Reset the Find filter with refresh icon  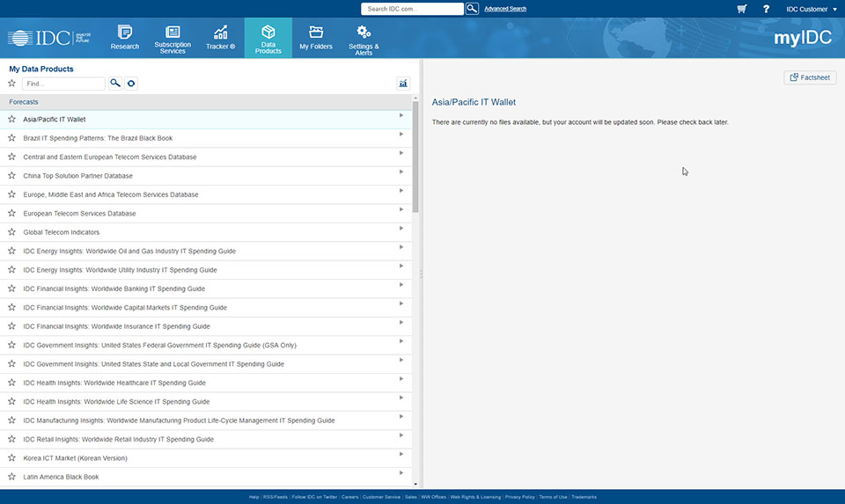[x=131, y=84]
